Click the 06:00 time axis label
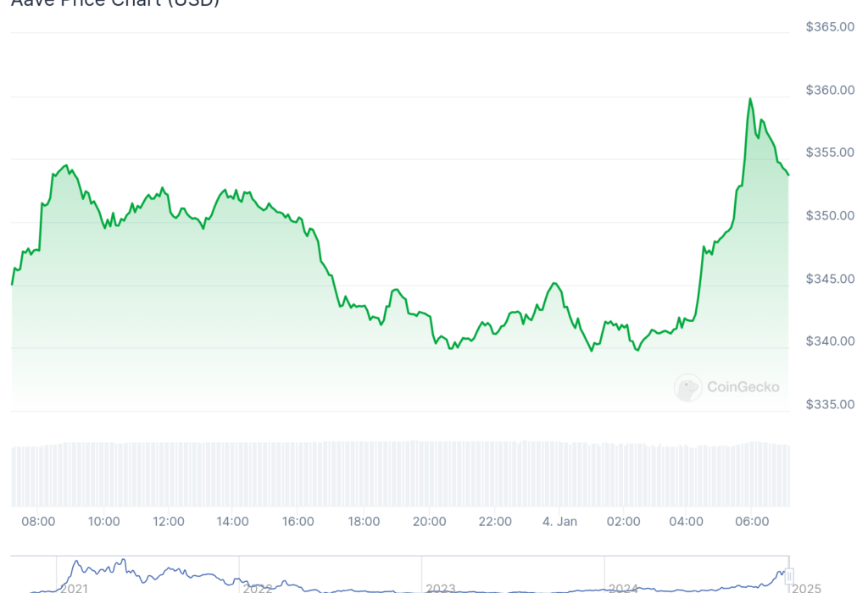The width and height of the screenshot is (868, 593). pos(753,522)
